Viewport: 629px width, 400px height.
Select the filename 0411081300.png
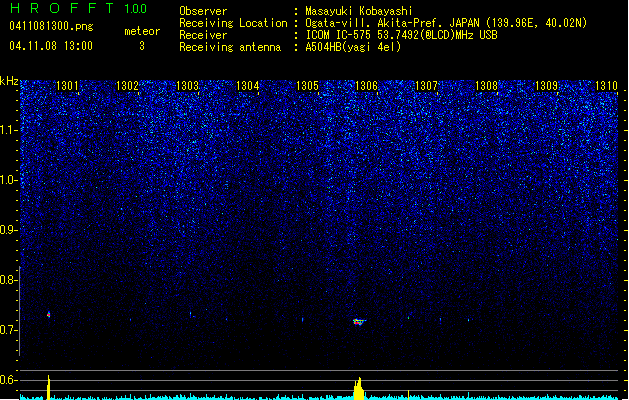51,27
